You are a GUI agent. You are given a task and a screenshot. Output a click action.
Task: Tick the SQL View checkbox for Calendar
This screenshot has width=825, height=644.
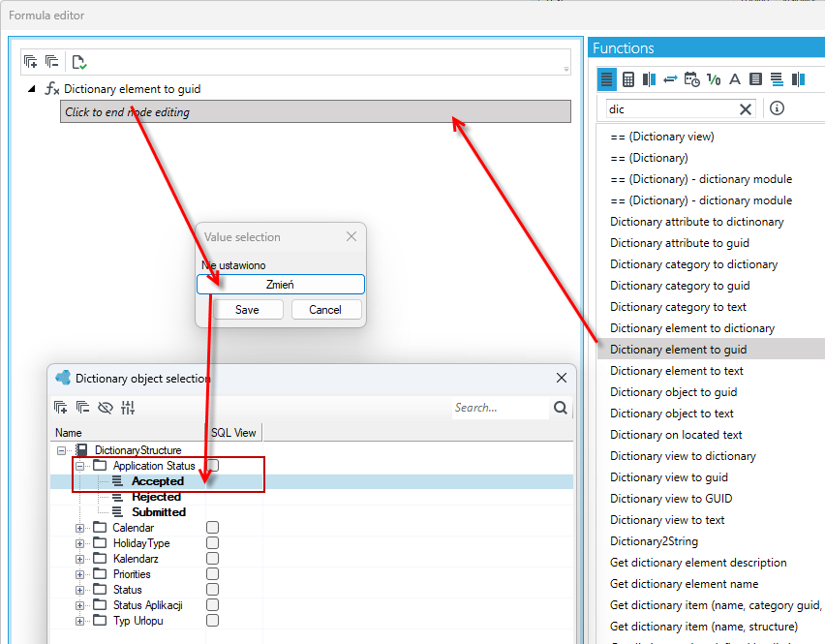pyautogui.click(x=213, y=527)
